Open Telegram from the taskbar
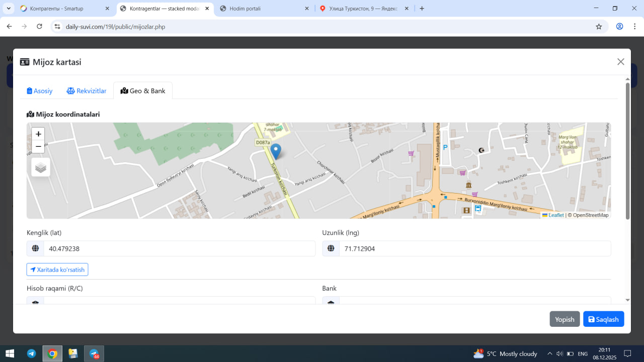Image resolution: width=644 pixels, height=362 pixels. click(31, 353)
